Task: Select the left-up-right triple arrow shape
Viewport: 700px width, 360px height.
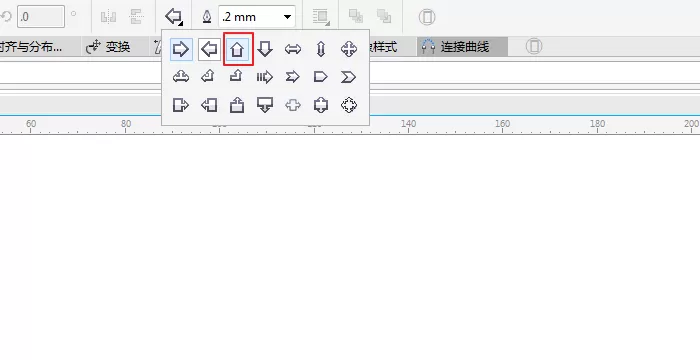Action: [181, 77]
